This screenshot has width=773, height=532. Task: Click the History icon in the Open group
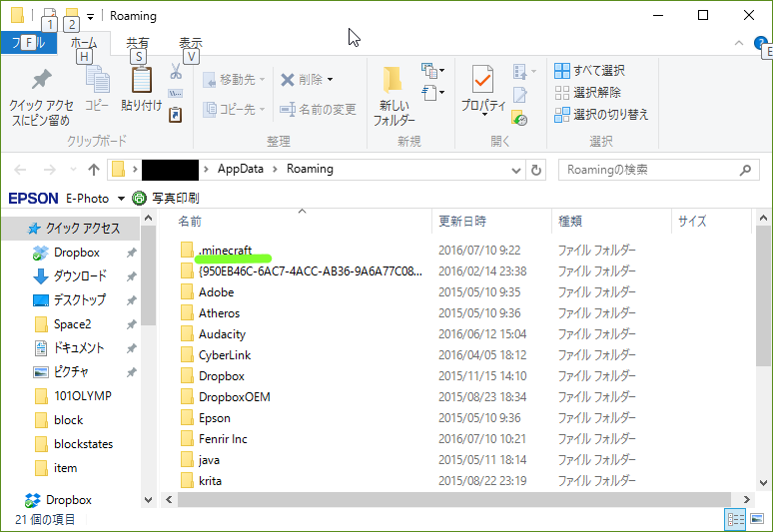click(519, 118)
